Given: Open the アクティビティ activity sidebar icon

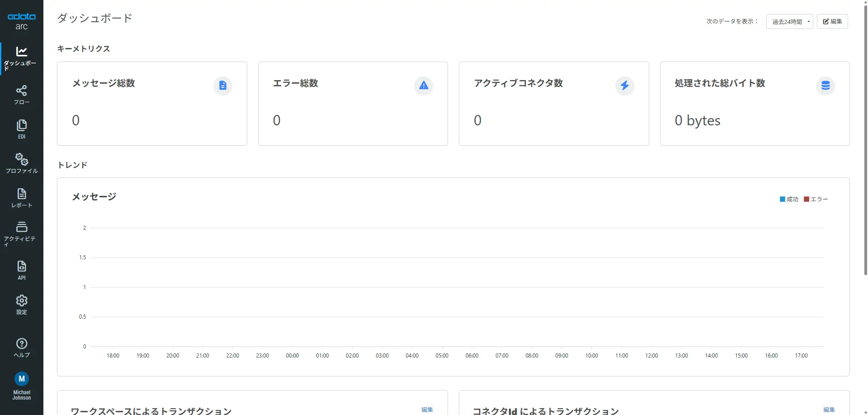Looking at the screenshot, I should tap(22, 227).
